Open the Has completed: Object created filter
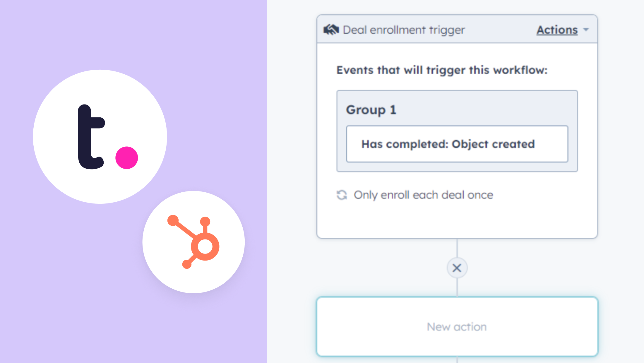 click(457, 144)
